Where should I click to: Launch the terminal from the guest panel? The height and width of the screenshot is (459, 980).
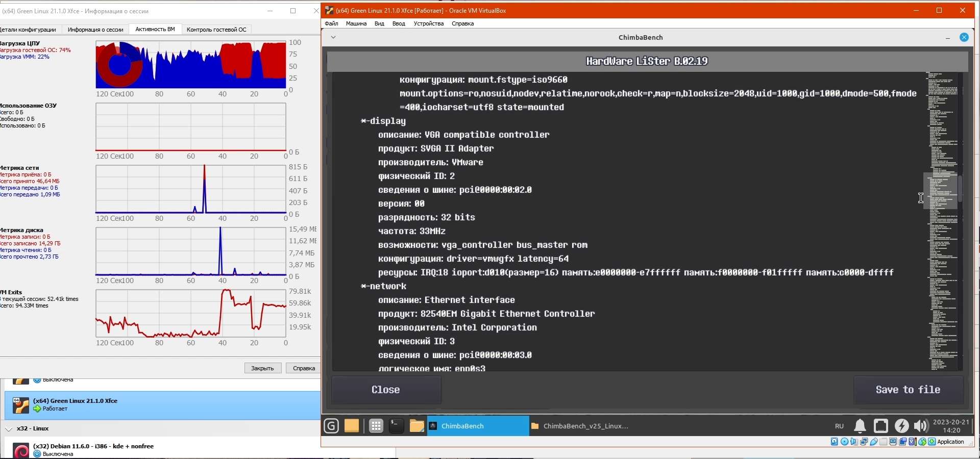[x=397, y=426]
